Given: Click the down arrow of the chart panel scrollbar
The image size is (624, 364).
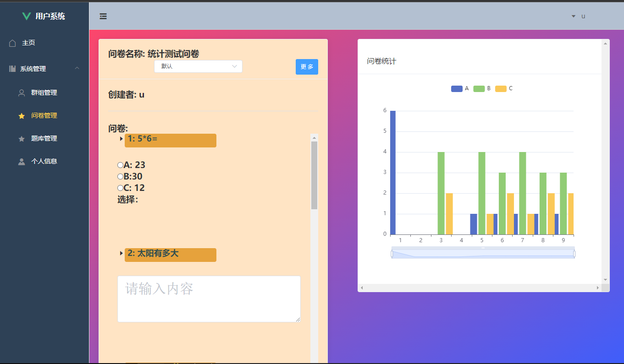Looking at the screenshot, I should tap(605, 280).
